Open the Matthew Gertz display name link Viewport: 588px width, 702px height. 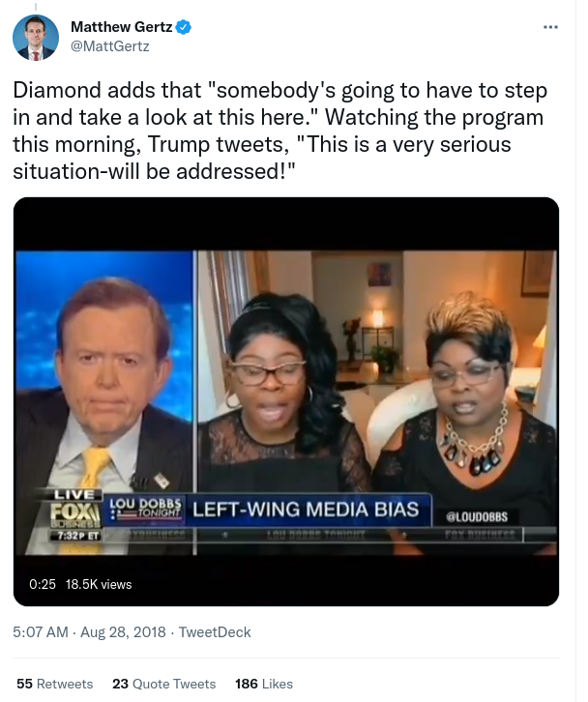(121, 27)
